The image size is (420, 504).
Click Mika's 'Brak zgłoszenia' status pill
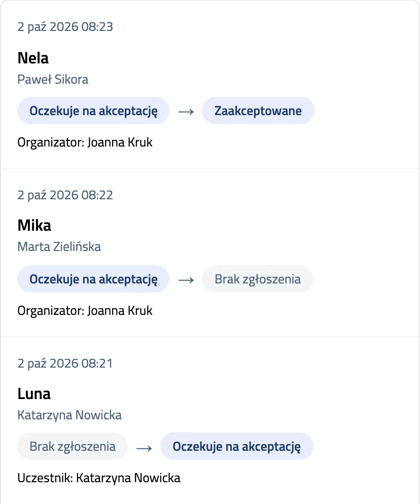click(x=258, y=279)
